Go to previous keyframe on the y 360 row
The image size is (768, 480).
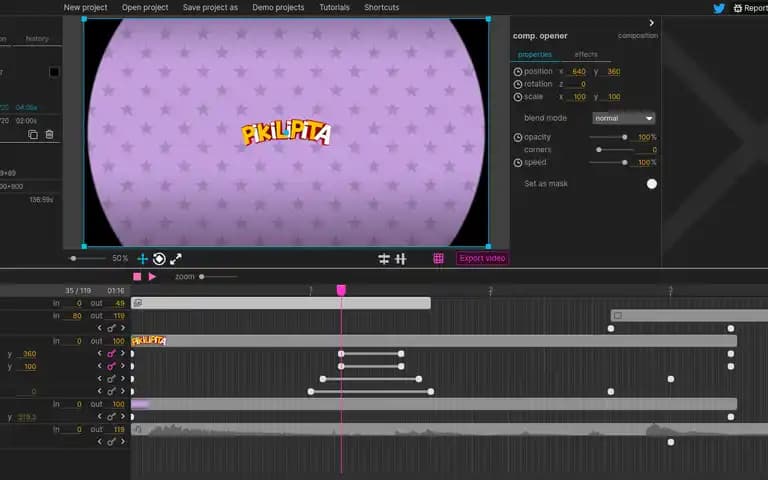click(100, 353)
